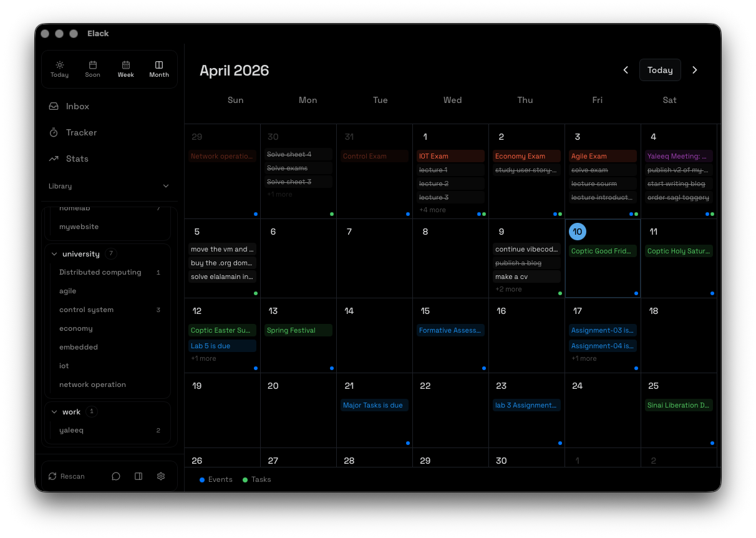Collapse the Library section chevron
This screenshot has height=538, width=756.
(166, 186)
